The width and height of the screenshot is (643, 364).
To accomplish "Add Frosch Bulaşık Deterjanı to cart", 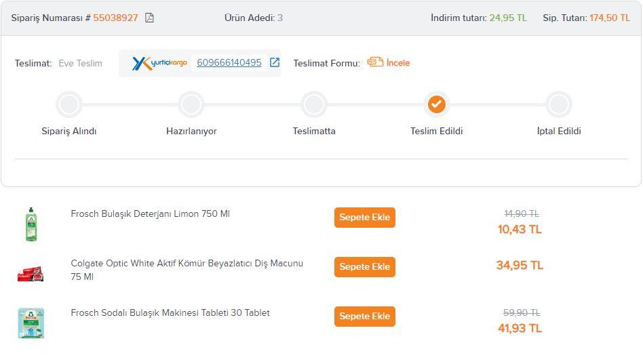I will [x=364, y=218].
